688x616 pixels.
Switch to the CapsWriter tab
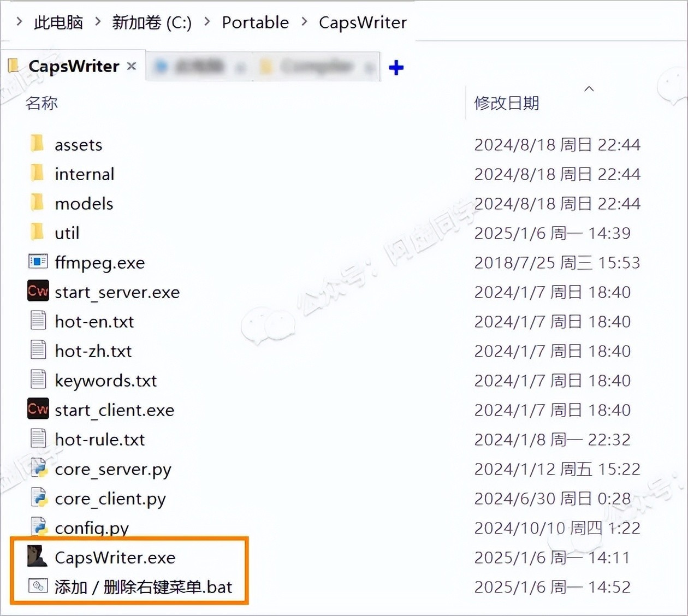pos(74,66)
